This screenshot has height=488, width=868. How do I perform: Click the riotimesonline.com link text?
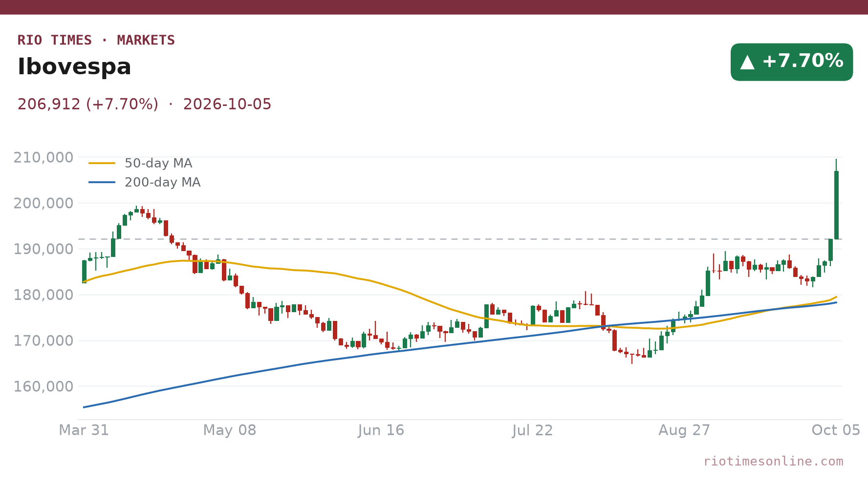pyautogui.click(x=773, y=461)
